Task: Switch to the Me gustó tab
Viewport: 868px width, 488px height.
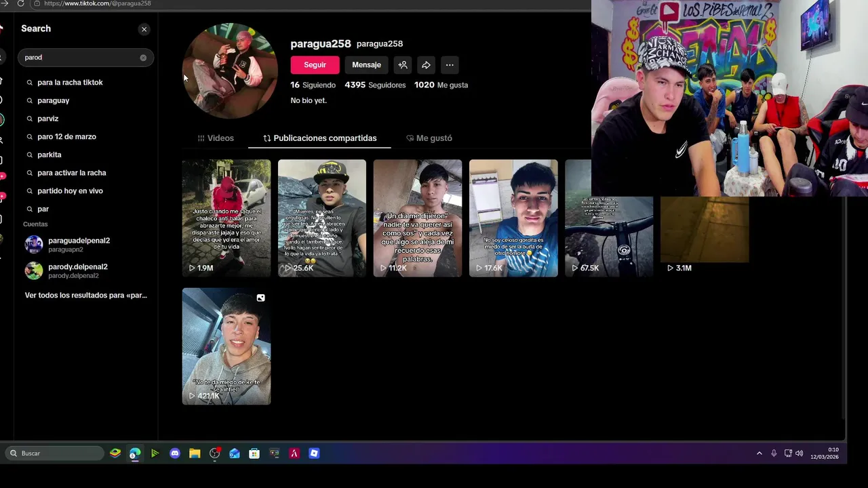Action: pos(429,138)
